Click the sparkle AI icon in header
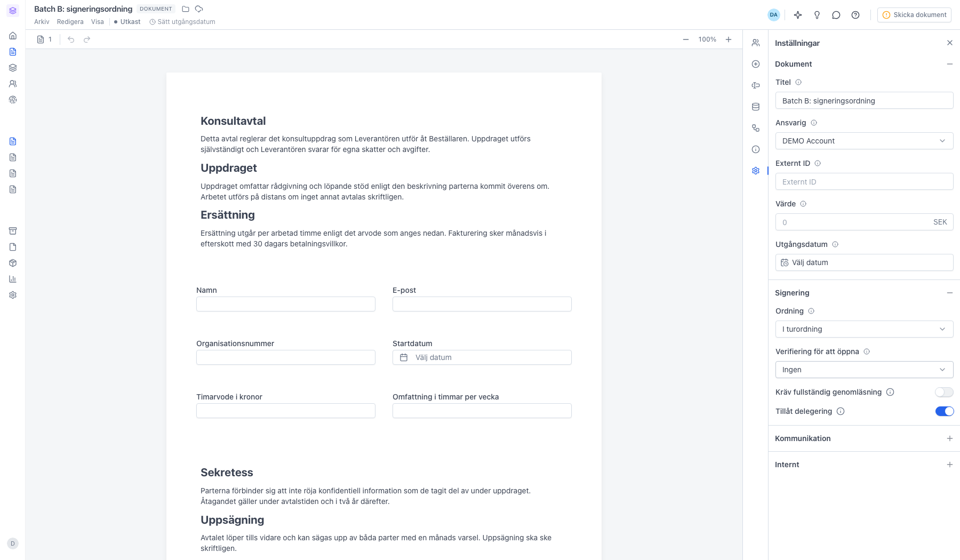This screenshot has height=560, width=960. (798, 15)
